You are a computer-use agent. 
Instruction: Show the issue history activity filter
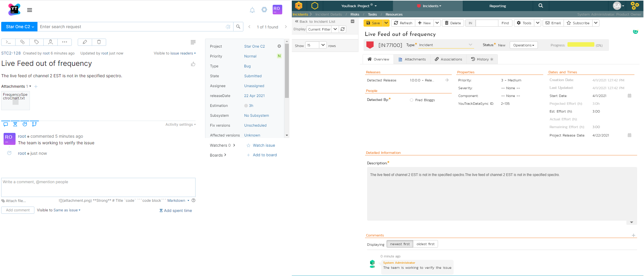click(x=25, y=124)
